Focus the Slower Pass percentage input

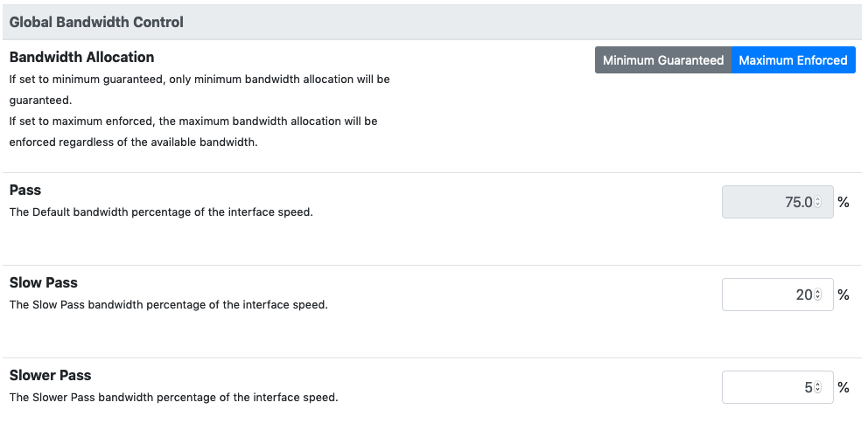point(777,387)
